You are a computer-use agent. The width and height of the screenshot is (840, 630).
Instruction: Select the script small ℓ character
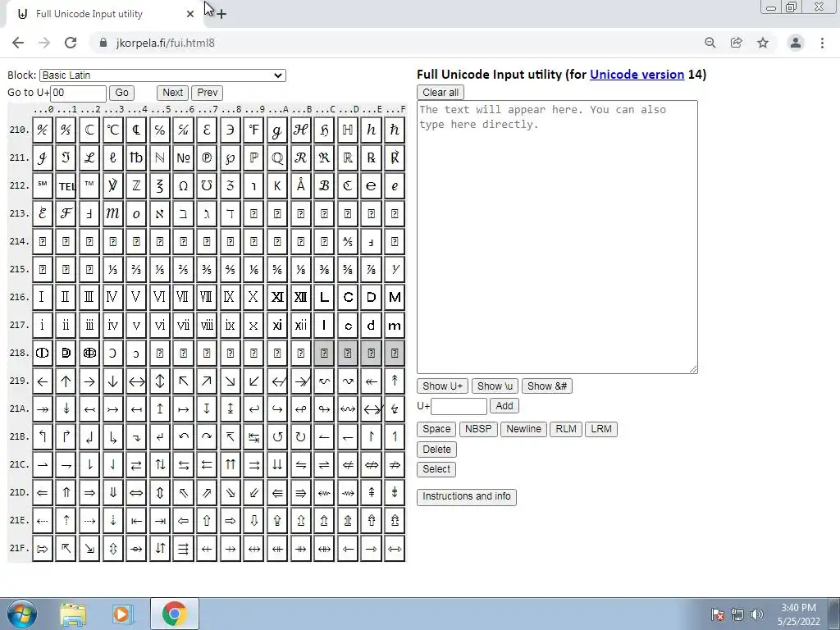click(x=112, y=158)
